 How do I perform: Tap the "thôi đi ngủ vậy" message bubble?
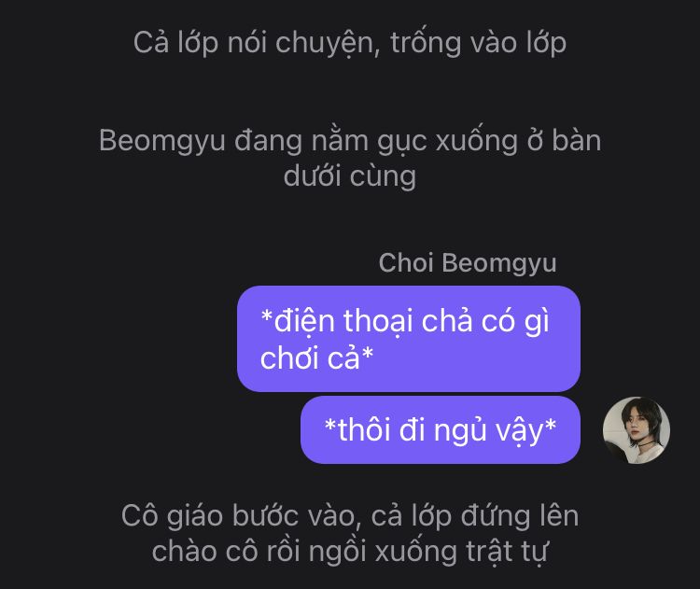tap(441, 430)
